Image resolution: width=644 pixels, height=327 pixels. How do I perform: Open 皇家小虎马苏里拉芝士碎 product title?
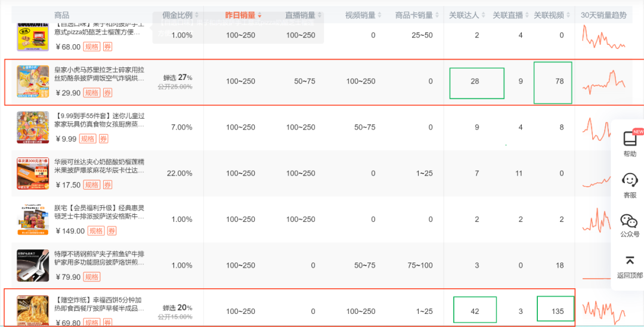tap(99, 74)
